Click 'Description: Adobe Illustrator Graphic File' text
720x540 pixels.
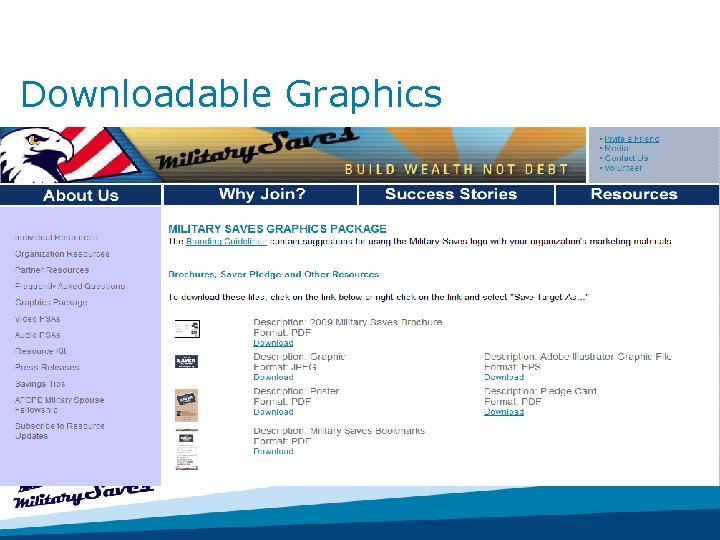click(x=578, y=356)
